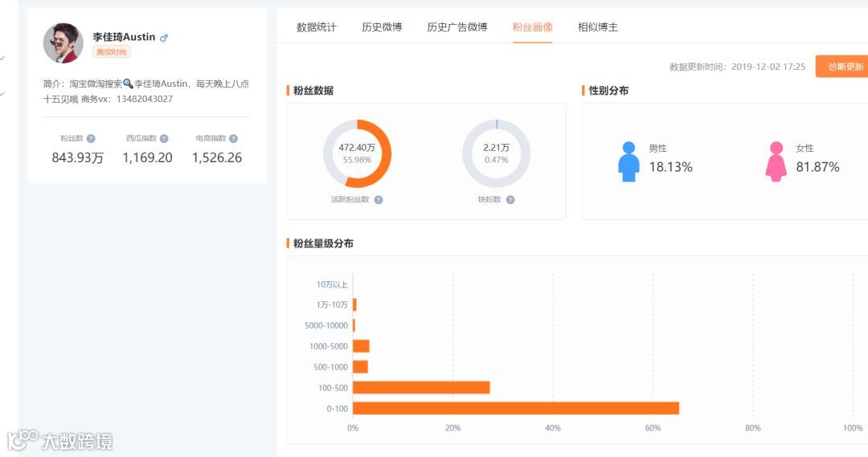Click the 500-1000 bar in the chart
Image resolution: width=868 pixels, height=457 pixels.
[360, 367]
